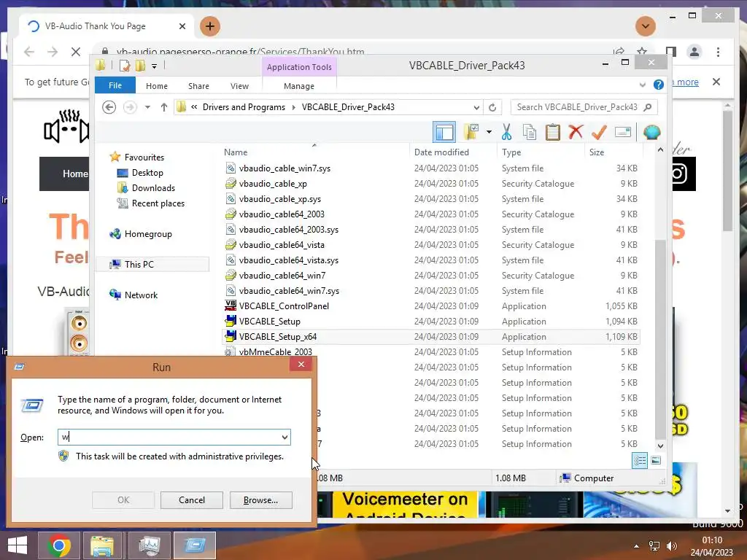Click the Properties icon in quick access toolbar

[x=125, y=66]
